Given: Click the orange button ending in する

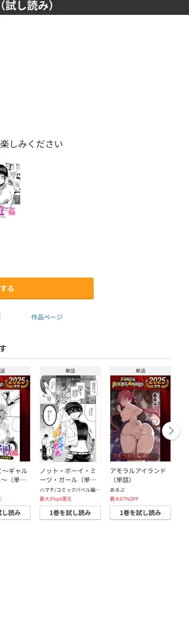Looking at the screenshot, I should (x=47, y=288).
